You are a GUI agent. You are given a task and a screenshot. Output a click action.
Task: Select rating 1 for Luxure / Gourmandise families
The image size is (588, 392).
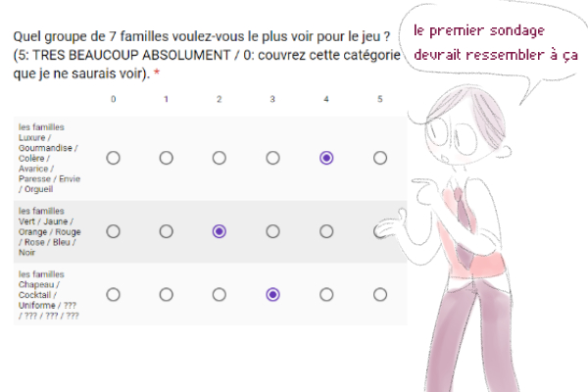[167, 158]
